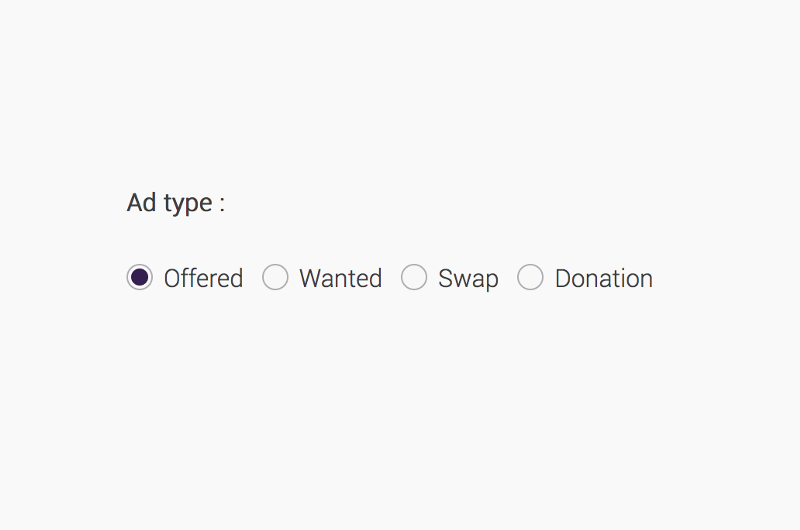Select the Offered radio button
Viewport: 800px width, 530px height.
pos(140,277)
